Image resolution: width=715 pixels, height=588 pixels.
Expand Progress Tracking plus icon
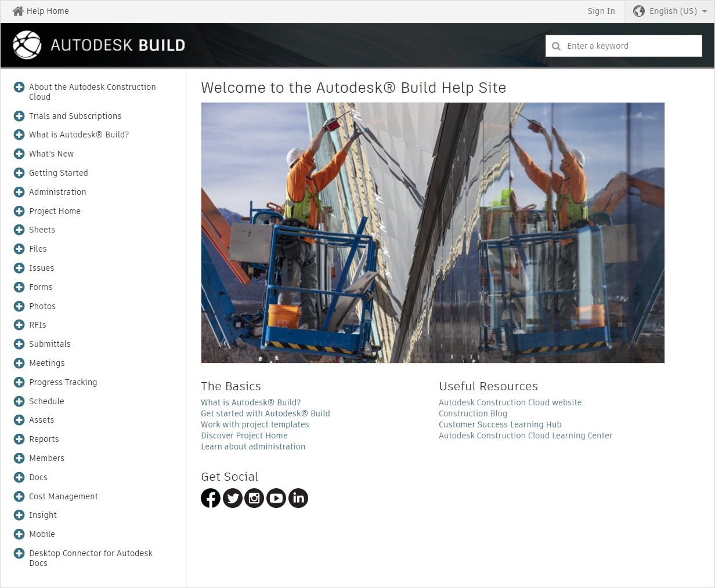tap(19, 382)
